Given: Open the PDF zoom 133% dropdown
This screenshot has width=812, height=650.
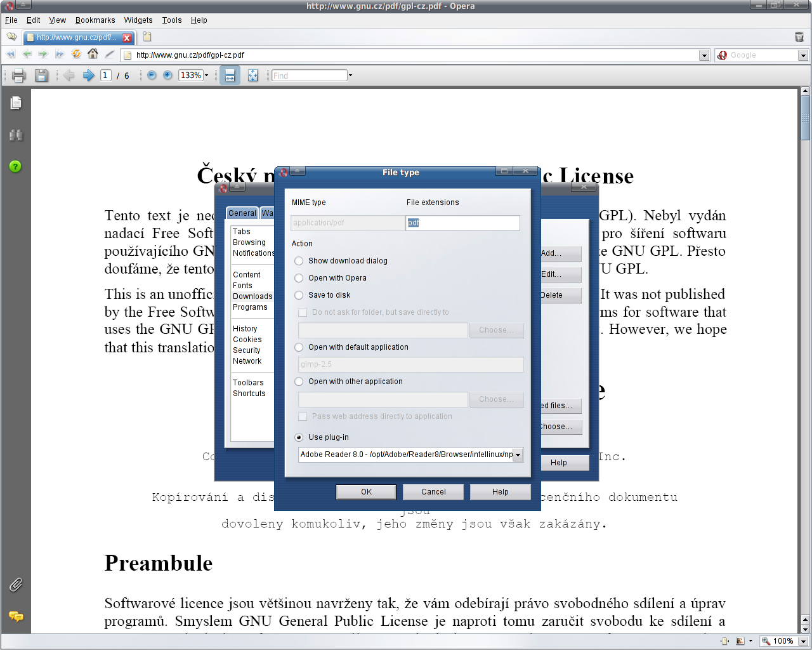Looking at the screenshot, I should coord(206,76).
